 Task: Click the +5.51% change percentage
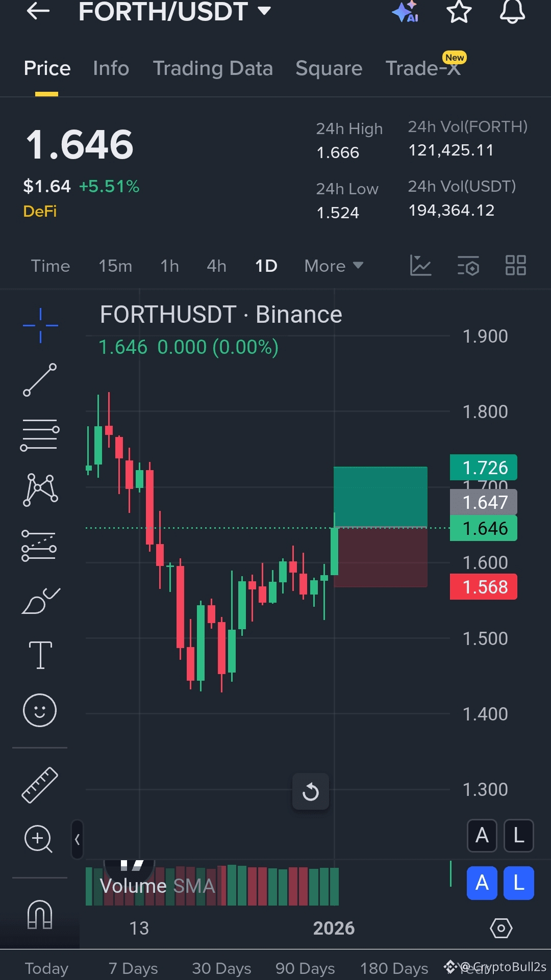click(x=109, y=186)
